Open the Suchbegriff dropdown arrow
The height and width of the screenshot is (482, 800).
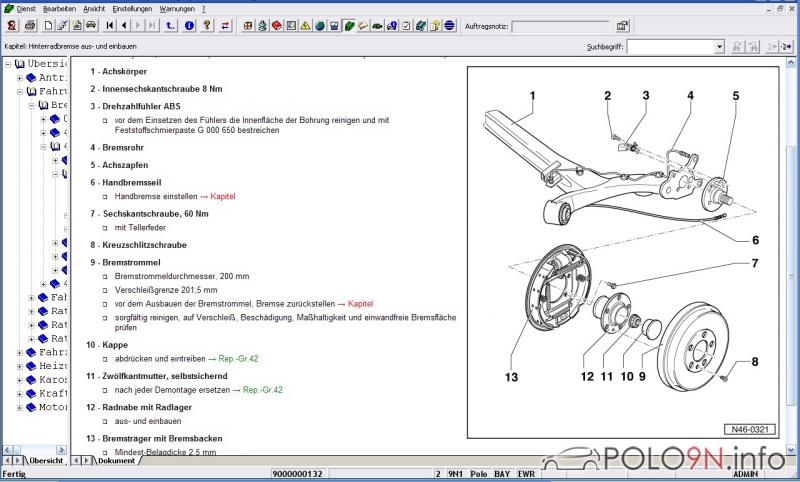pyautogui.click(x=719, y=46)
